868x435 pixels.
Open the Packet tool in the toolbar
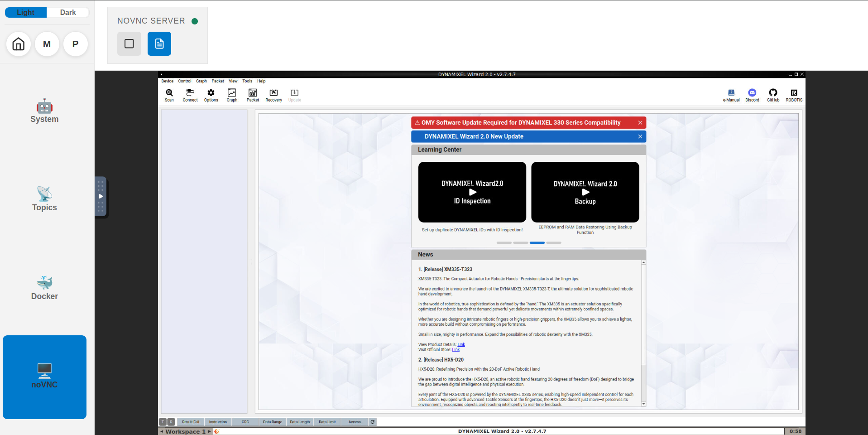pos(253,95)
